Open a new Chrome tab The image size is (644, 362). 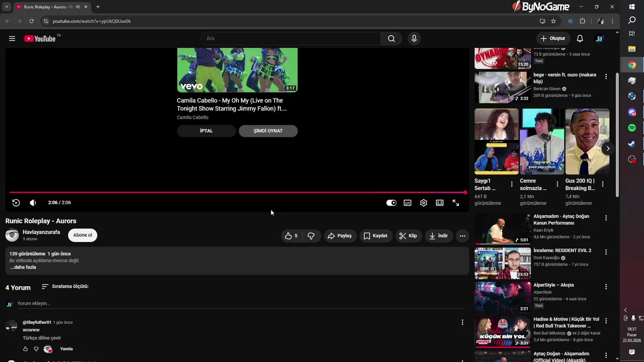pyautogui.click(x=98, y=7)
